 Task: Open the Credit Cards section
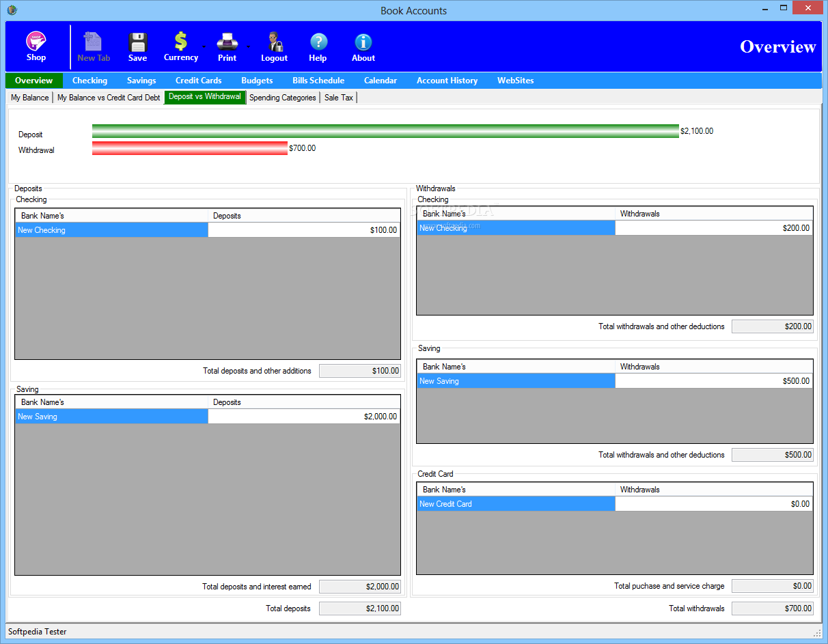click(198, 81)
